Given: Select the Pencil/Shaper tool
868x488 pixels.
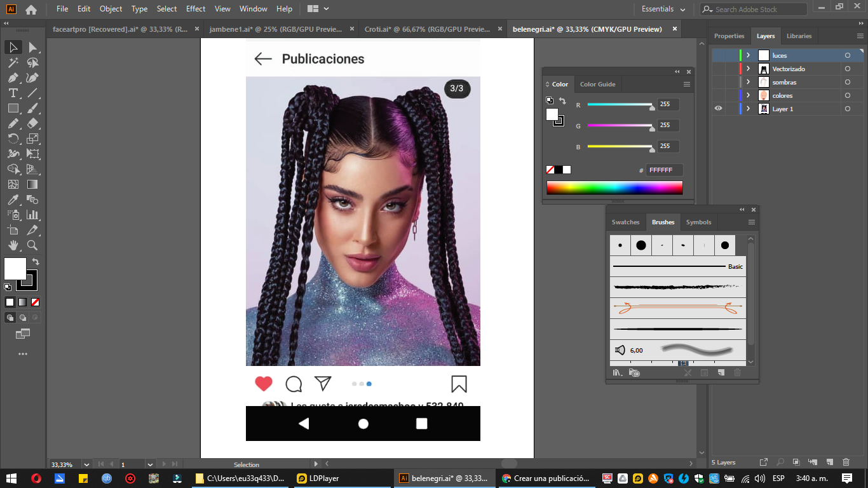Looking at the screenshot, I should (x=13, y=123).
